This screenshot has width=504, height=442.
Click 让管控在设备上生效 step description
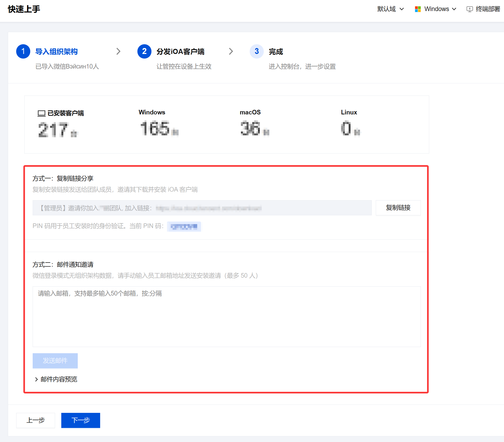(184, 66)
